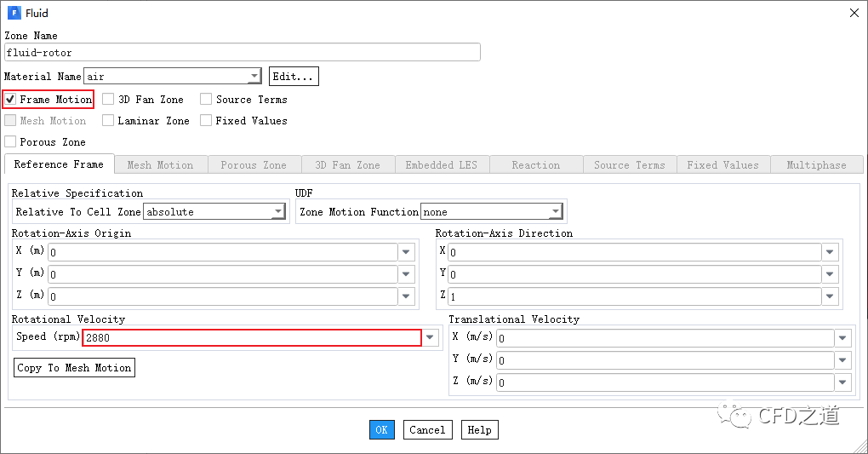This screenshot has width=868, height=454.
Task: Expand Relative To Cell Zone dropdown
Action: point(278,212)
